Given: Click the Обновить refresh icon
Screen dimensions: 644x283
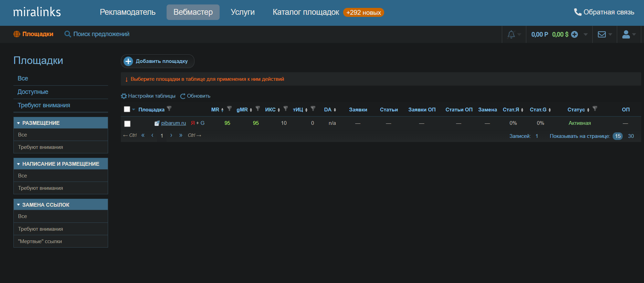Looking at the screenshot, I should [183, 96].
